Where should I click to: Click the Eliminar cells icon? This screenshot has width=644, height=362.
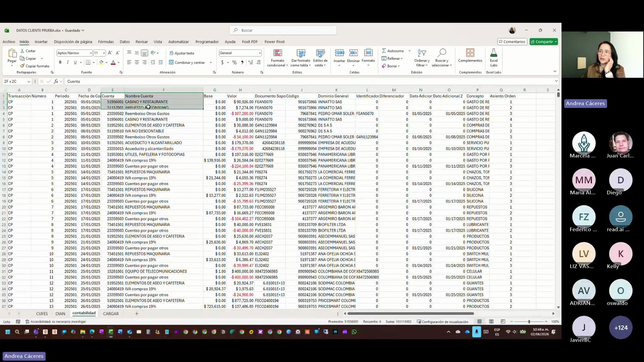pos(353,53)
